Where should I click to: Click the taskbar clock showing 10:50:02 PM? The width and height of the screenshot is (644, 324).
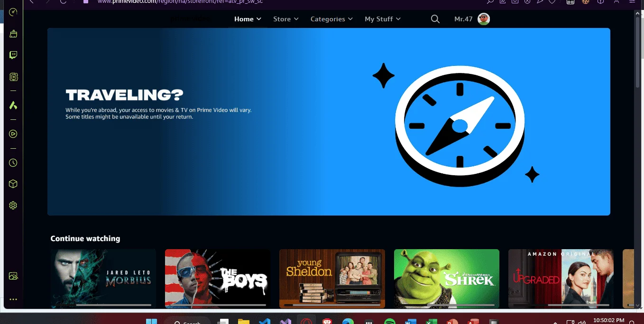coord(608,321)
